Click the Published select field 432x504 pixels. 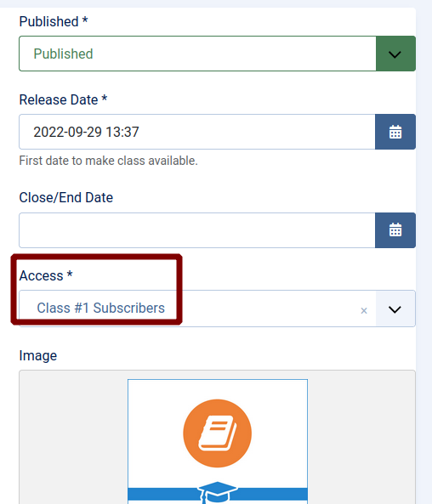pyautogui.click(x=197, y=54)
